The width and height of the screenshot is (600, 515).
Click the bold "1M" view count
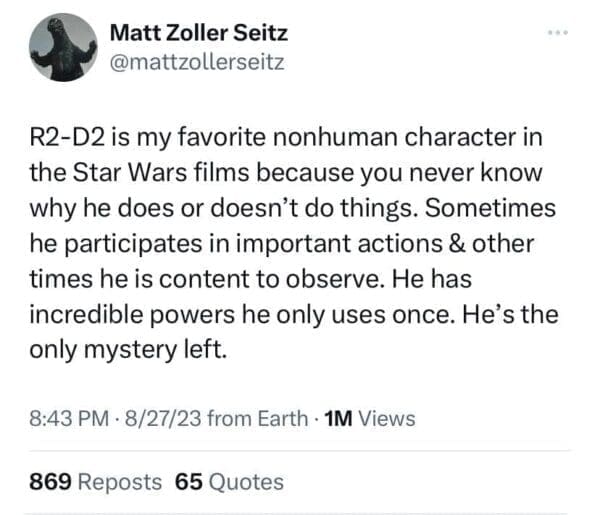click(339, 419)
